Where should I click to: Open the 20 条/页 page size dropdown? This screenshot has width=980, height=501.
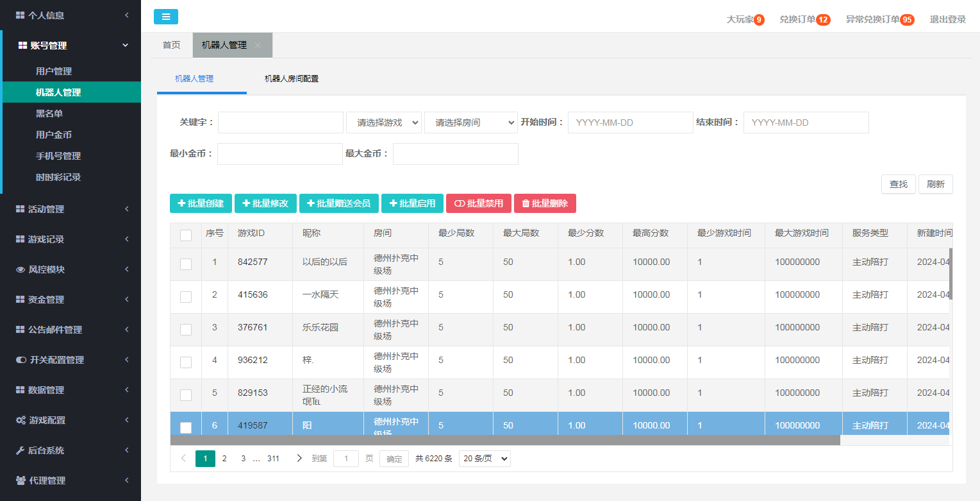coord(485,459)
